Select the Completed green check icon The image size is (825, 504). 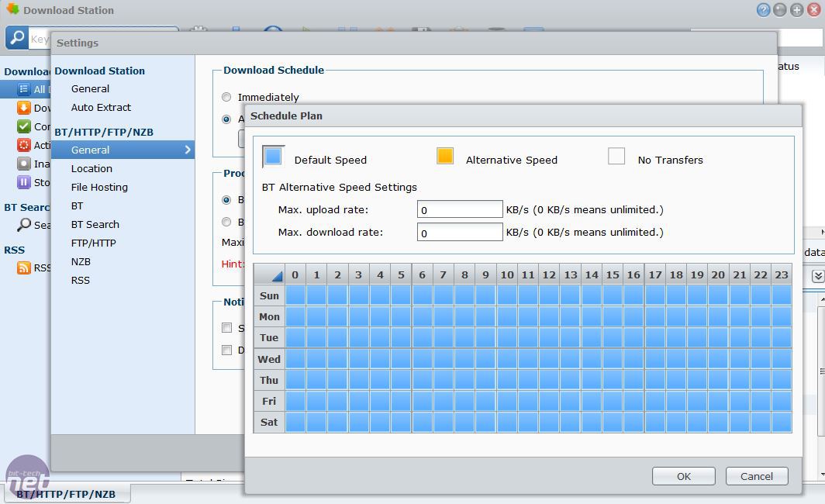pyautogui.click(x=24, y=126)
